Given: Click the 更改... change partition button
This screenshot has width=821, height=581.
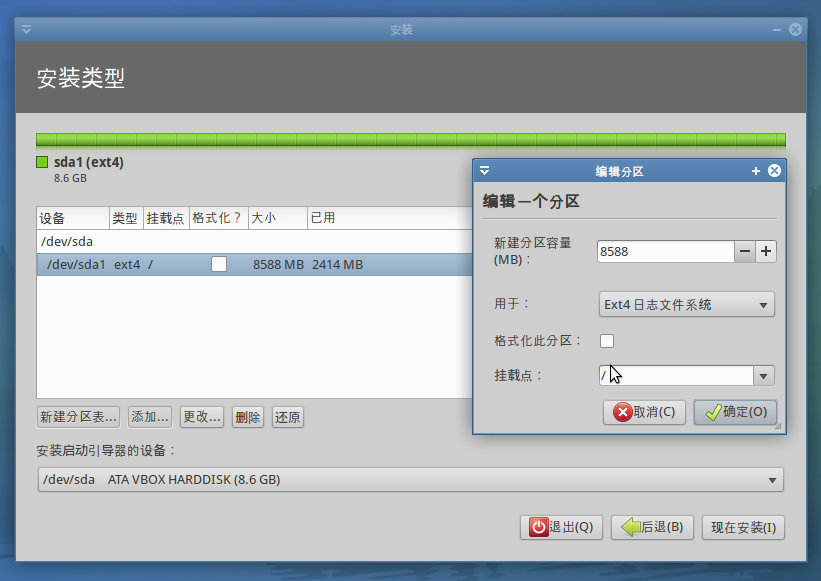Looking at the screenshot, I should 202,417.
